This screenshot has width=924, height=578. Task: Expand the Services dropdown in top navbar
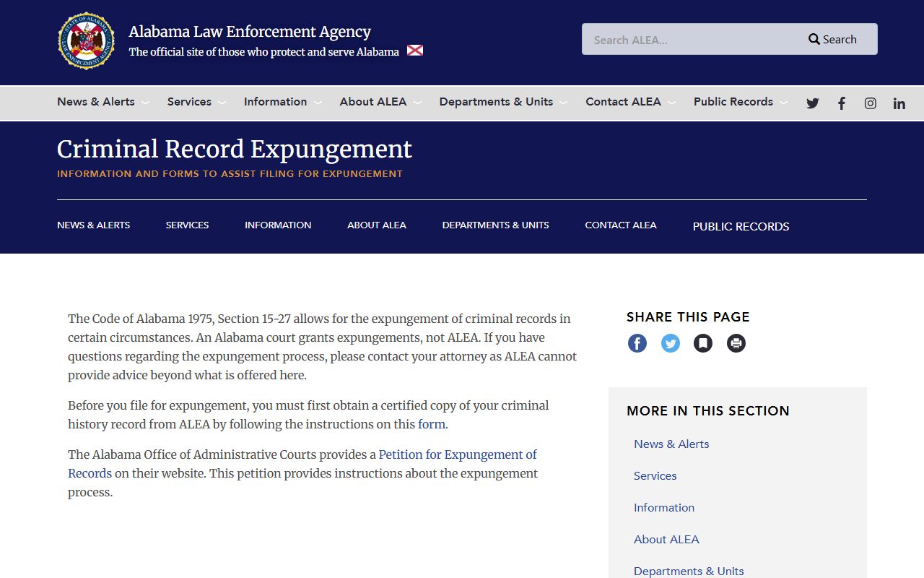click(196, 102)
